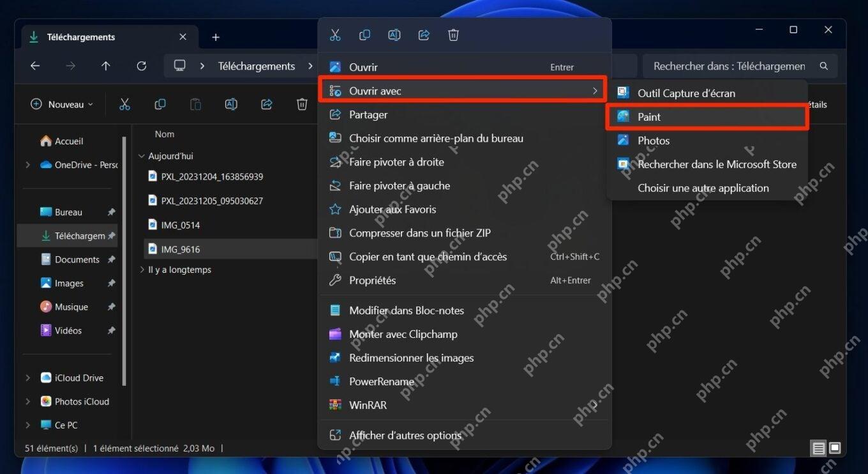
Task: Refresh the Téléchargements folder
Action: click(142, 66)
